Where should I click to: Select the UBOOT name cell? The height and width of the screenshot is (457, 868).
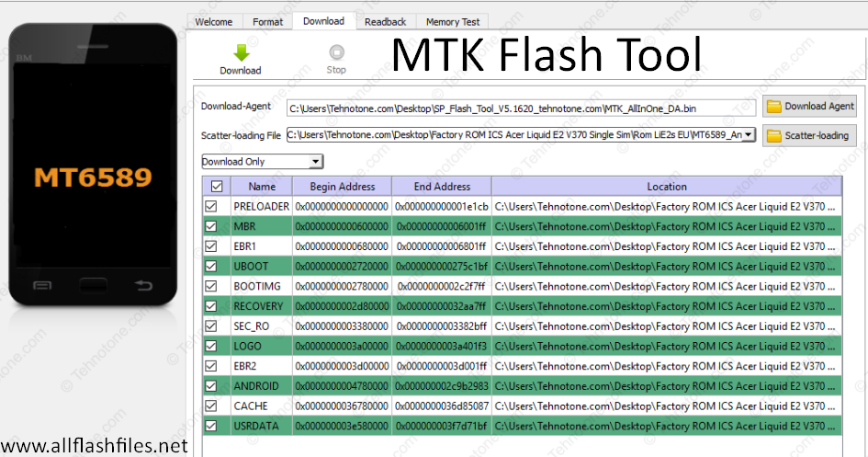tap(261, 267)
